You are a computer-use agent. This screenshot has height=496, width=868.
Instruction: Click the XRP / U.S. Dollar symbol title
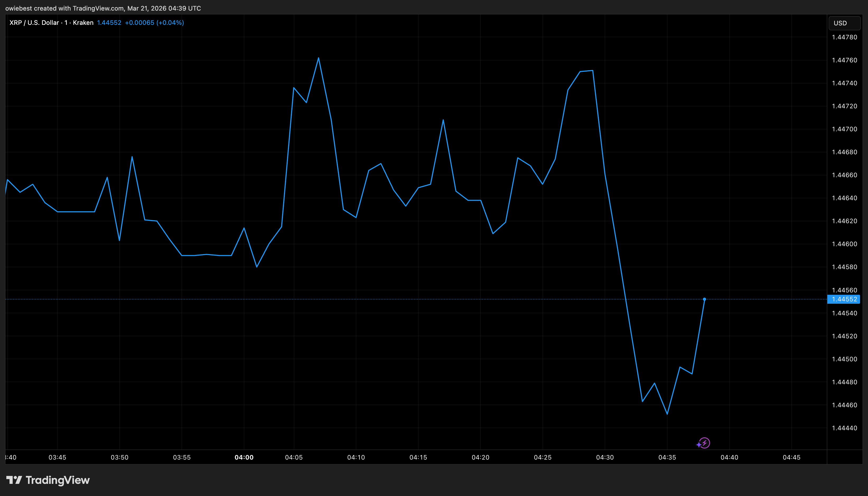click(34, 23)
